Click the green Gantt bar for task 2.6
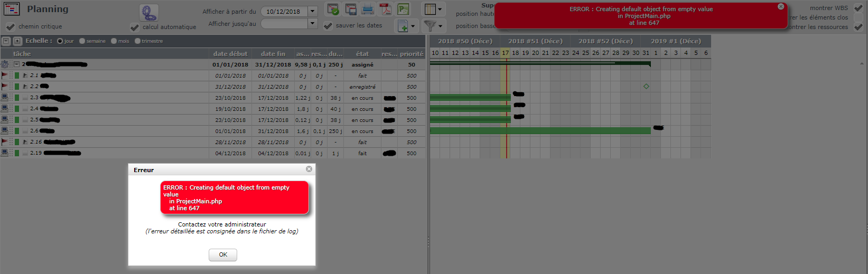Image resolution: width=868 pixels, height=274 pixels. pos(540,130)
